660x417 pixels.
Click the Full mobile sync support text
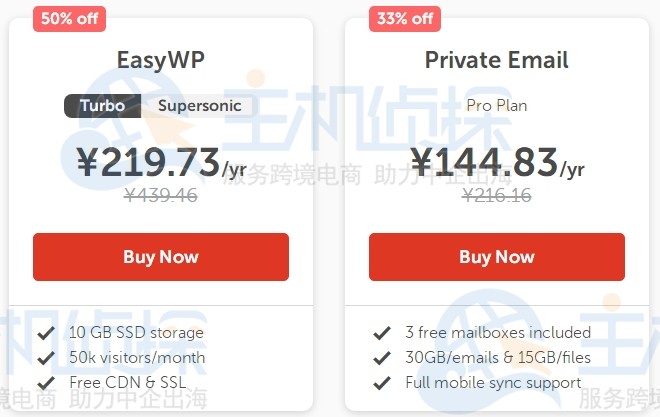point(493,383)
